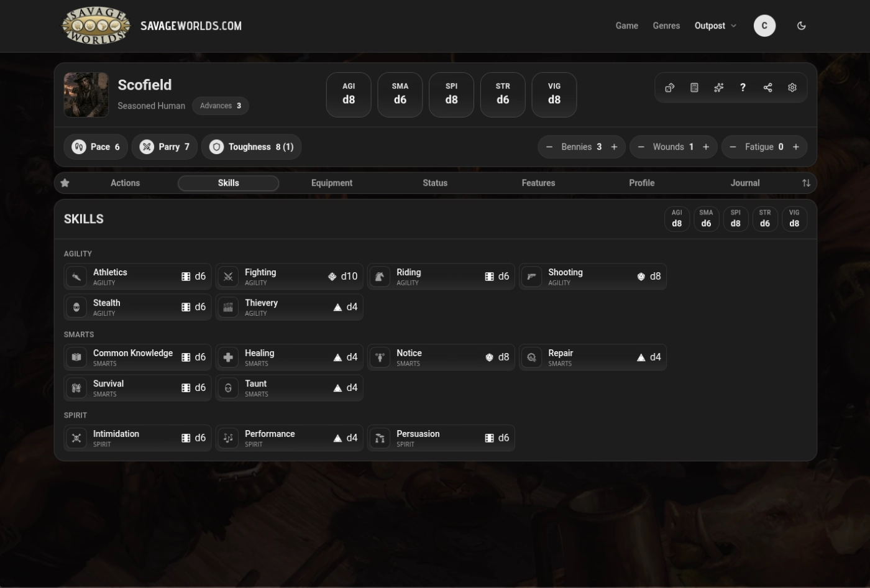Share the character using the share icon

click(x=767, y=88)
